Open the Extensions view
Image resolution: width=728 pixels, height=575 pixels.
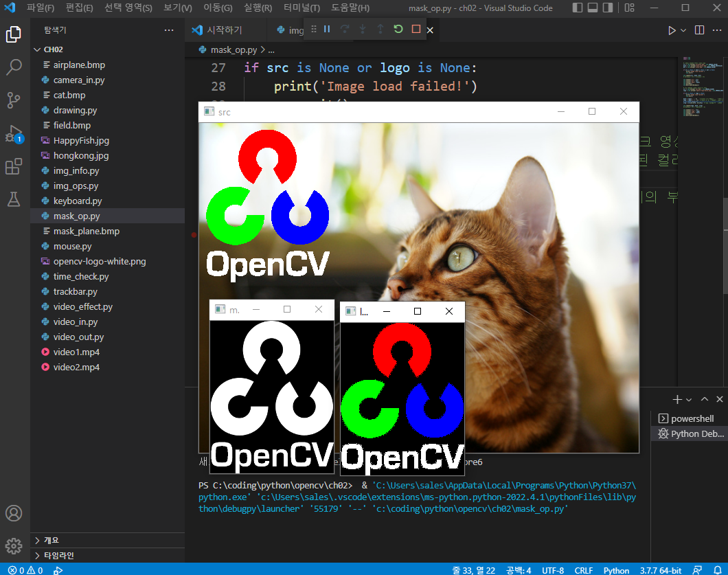point(14,166)
